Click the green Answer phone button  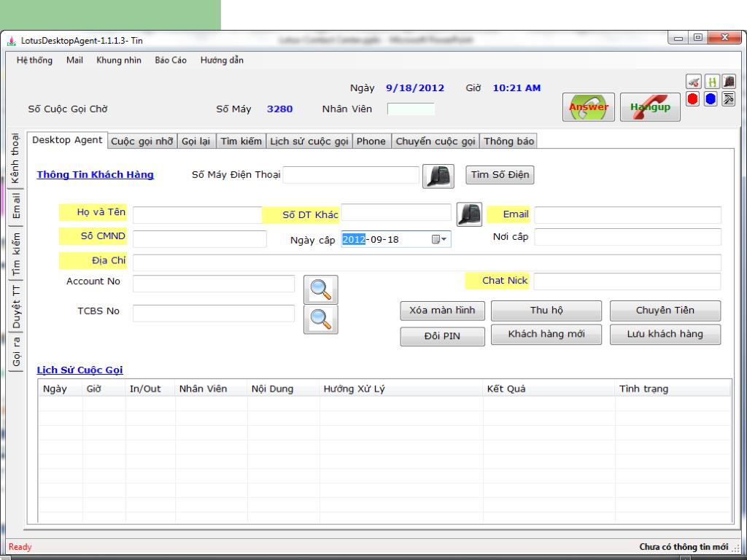click(589, 107)
